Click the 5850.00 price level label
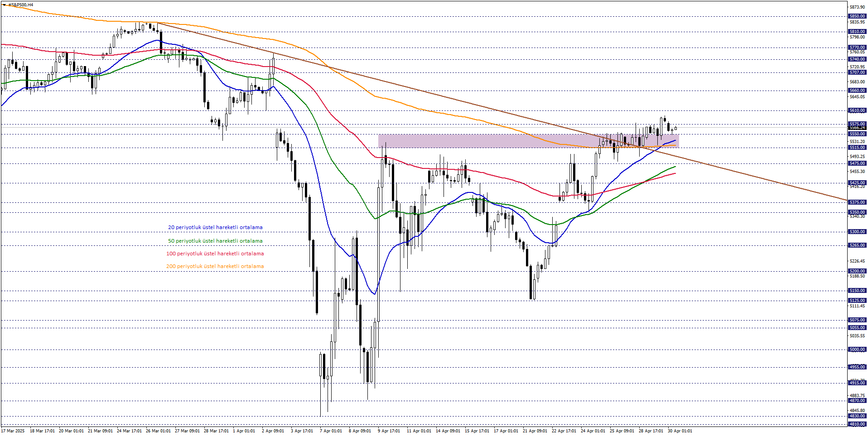This screenshot has width=868, height=436. [857, 16]
